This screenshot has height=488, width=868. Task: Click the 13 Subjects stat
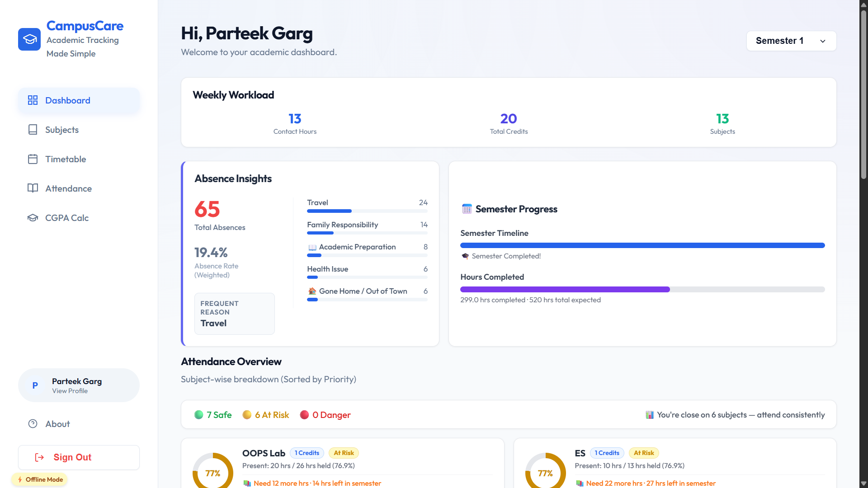722,124
